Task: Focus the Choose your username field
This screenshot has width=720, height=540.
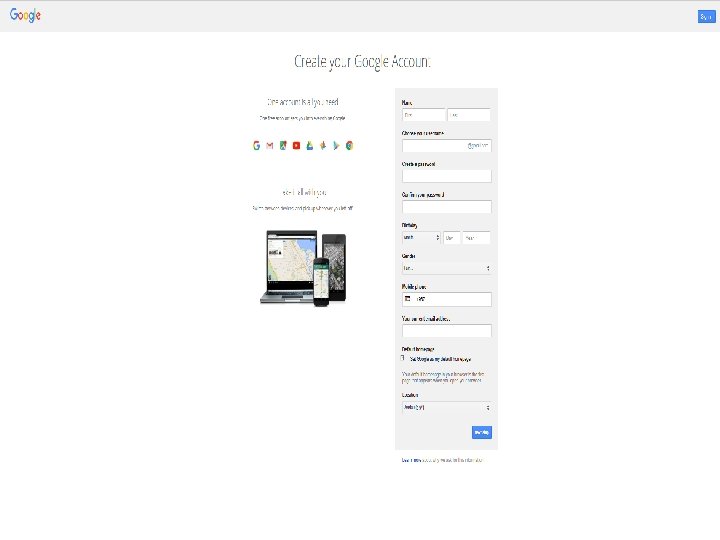Action: coord(447,146)
